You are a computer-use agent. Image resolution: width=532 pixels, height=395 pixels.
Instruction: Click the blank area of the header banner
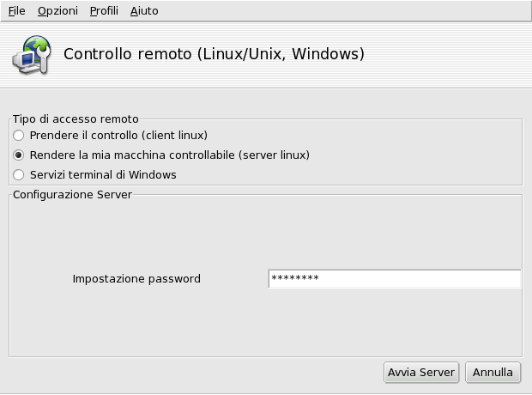coord(455,54)
